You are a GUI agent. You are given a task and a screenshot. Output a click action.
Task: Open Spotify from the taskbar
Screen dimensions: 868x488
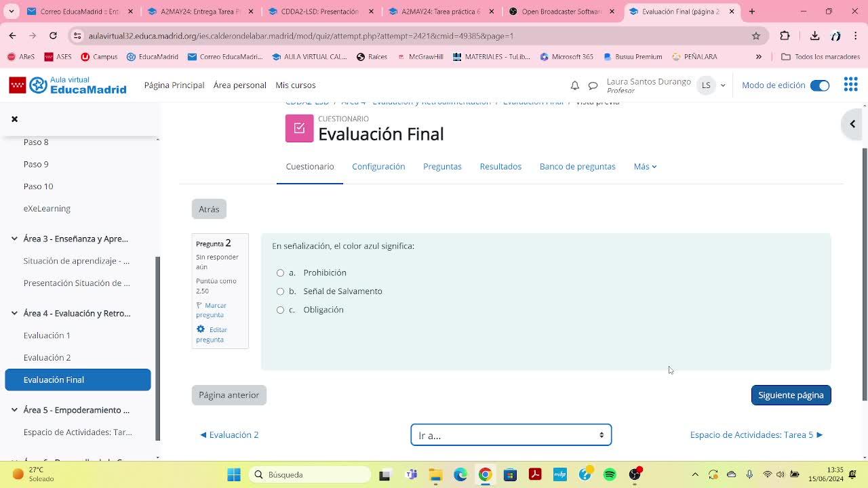click(x=610, y=474)
